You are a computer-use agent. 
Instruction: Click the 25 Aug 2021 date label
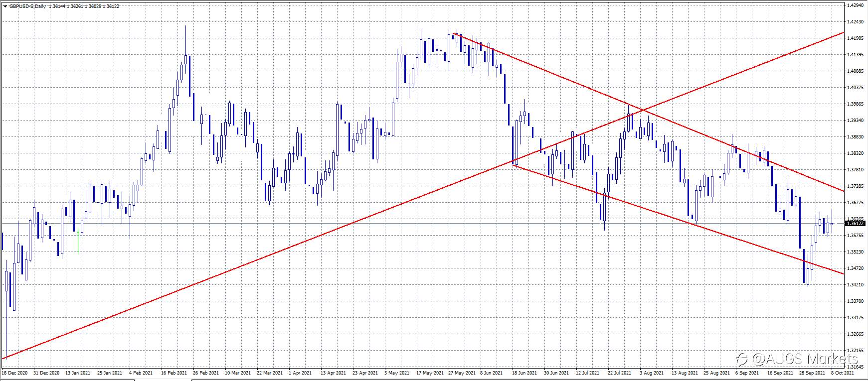(x=716, y=372)
